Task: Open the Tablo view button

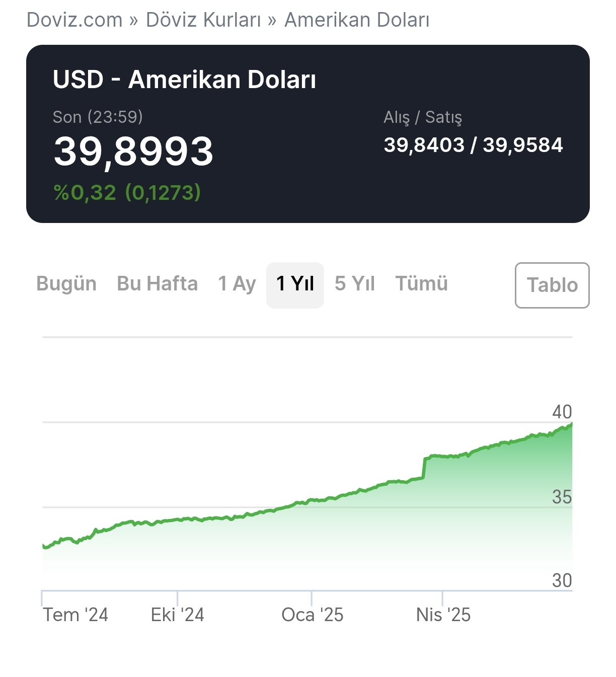Action: (x=552, y=285)
